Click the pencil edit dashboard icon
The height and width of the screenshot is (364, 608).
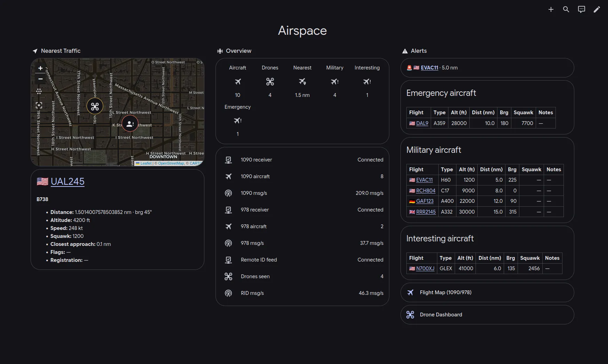(597, 9)
